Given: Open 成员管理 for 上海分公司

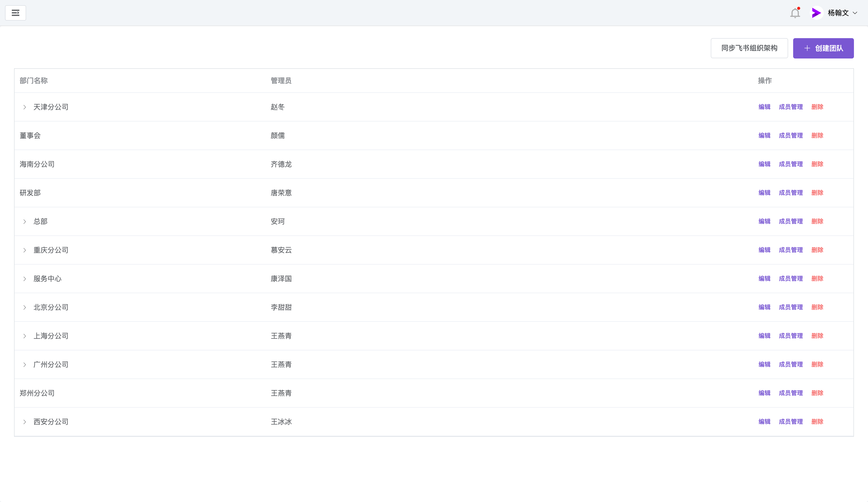Looking at the screenshot, I should [x=790, y=335].
